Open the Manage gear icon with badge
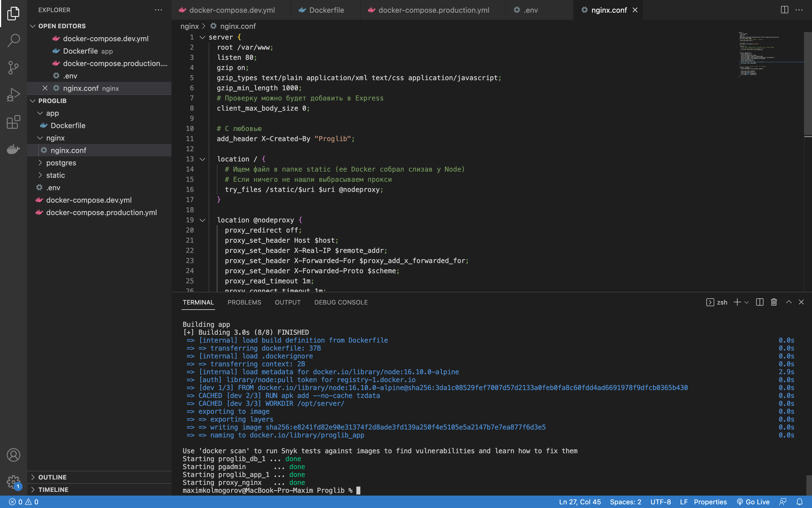This screenshot has width=812, height=508. pyautogui.click(x=14, y=482)
